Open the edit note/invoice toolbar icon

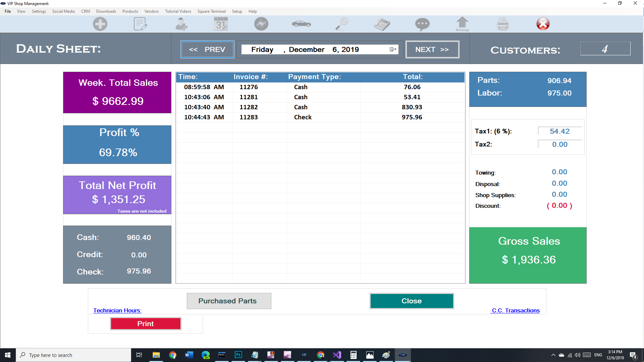[140, 24]
